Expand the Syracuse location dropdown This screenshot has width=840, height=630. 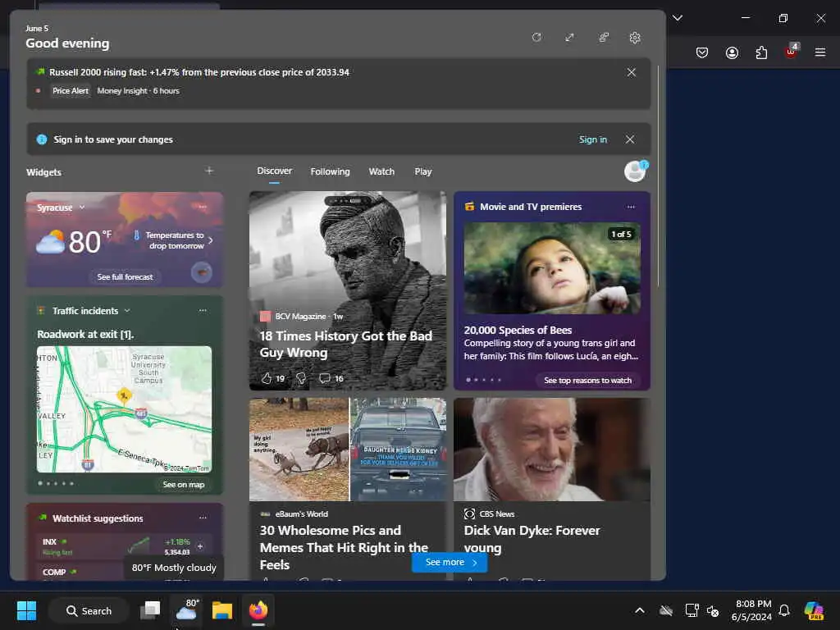point(82,208)
